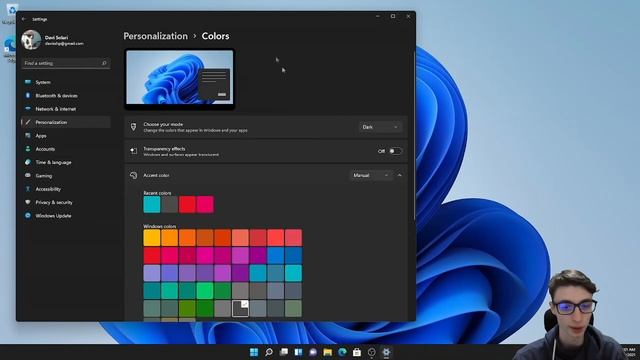Click the Settings window vertical scrollbar
The height and width of the screenshot is (360, 640).
coord(414,135)
